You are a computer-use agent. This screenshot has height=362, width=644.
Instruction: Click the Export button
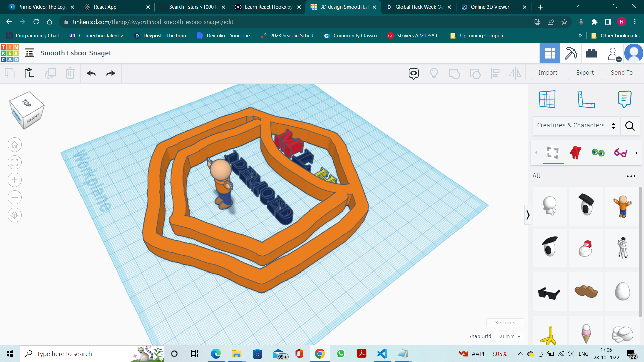coord(585,73)
